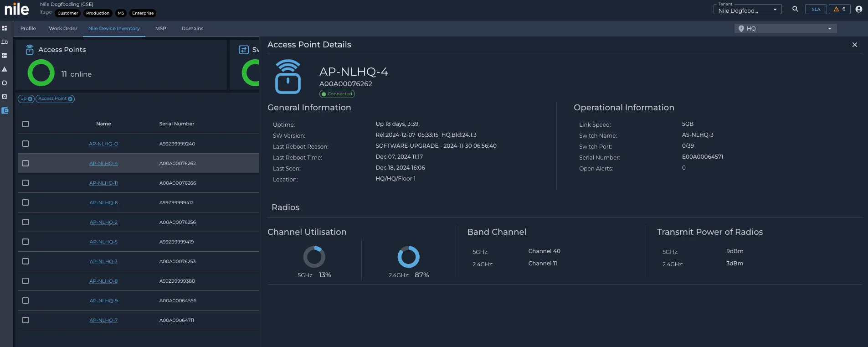This screenshot has width=868, height=347.
Task: Open the highlighted wallet icon in sidebar
Action: tap(5, 110)
